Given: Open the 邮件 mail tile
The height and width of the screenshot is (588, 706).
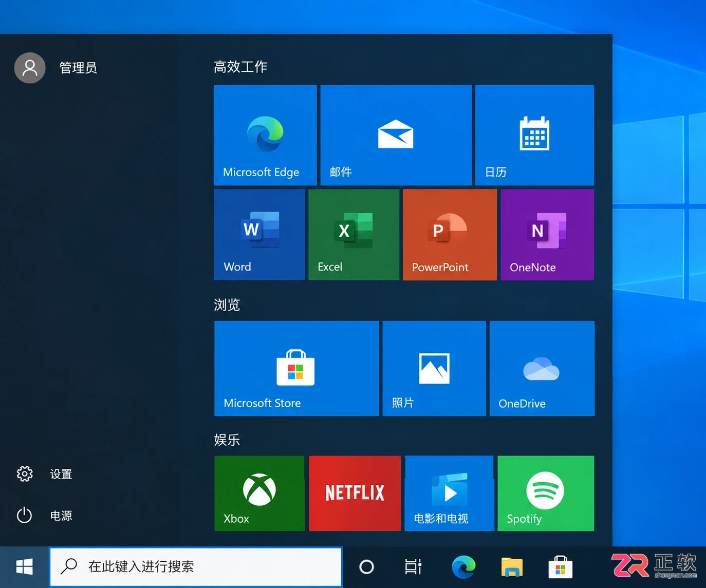Looking at the screenshot, I should [396, 135].
